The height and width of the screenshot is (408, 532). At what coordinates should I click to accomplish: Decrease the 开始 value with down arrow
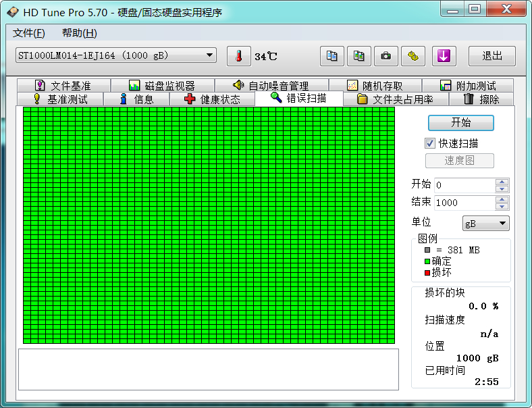(502, 188)
